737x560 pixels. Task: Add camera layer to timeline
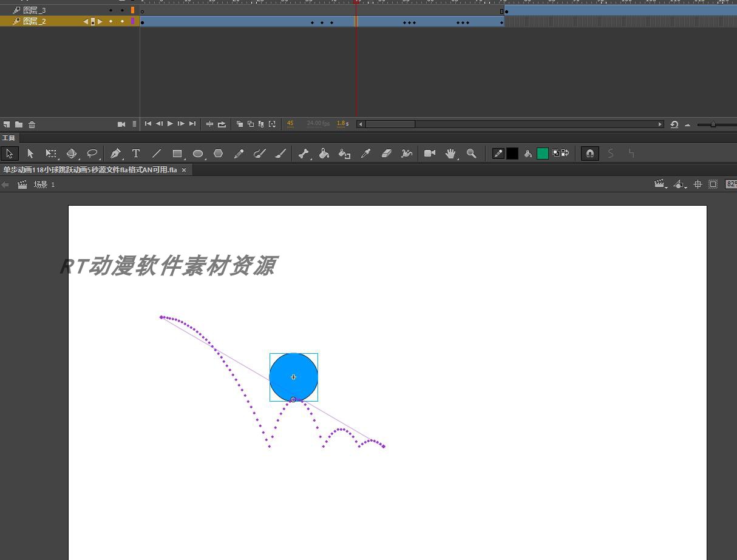click(x=121, y=124)
